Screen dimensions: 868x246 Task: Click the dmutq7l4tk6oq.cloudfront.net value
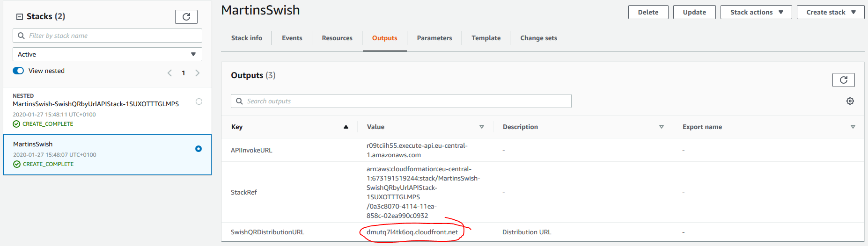pyautogui.click(x=412, y=232)
